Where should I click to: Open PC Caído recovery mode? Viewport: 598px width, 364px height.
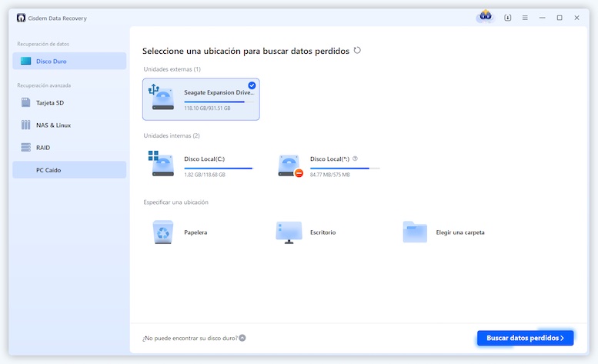[x=69, y=170]
